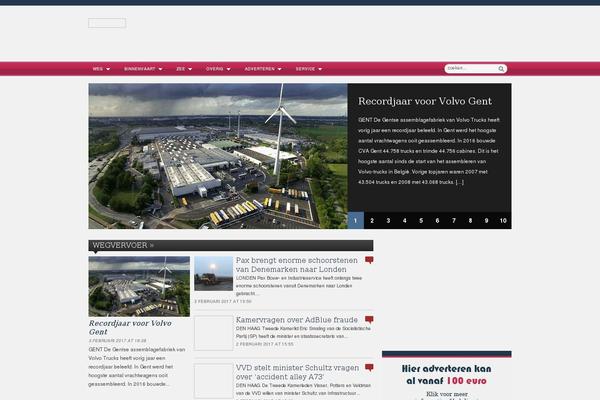The width and height of the screenshot is (600, 400).
Task: Switch to slide 8 in the slider
Action: (470, 220)
